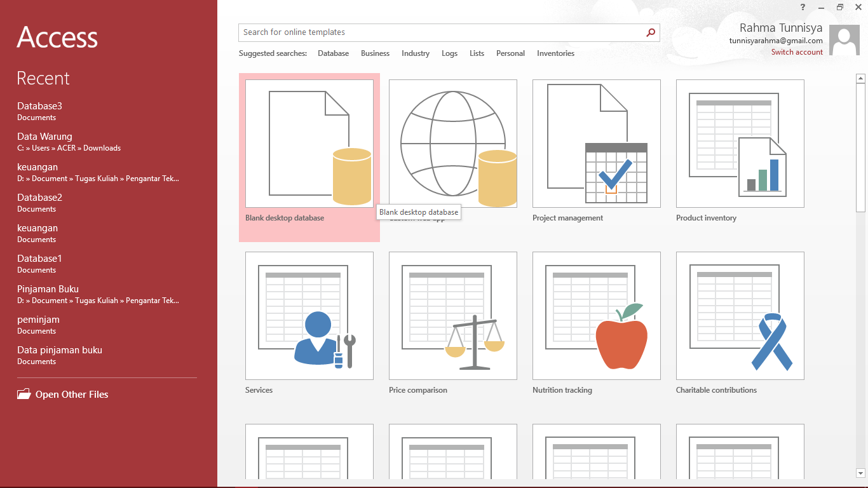This screenshot has height=488, width=868.
Task: Click the folder icon beside Open Other Files
Action: (24, 394)
